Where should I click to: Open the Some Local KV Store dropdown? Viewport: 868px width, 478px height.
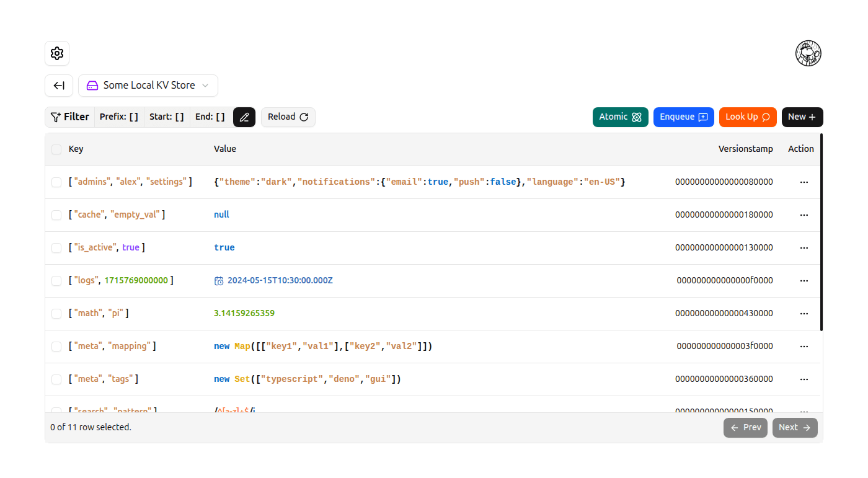(x=148, y=85)
